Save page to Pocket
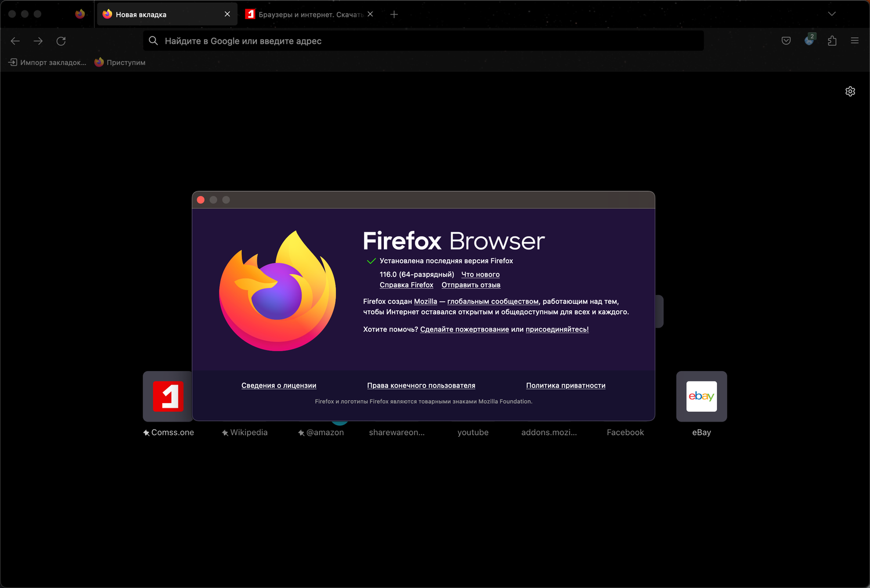 (x=786, y=41)
